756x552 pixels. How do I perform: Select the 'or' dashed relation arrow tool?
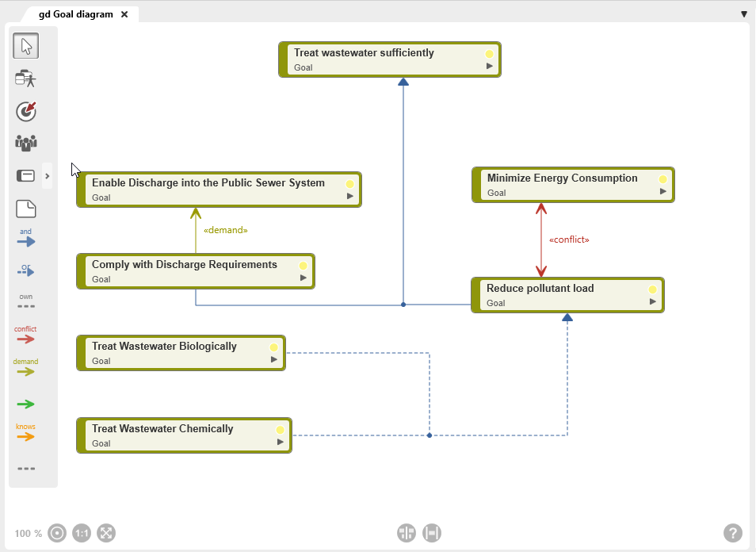[x=25, y=270]
